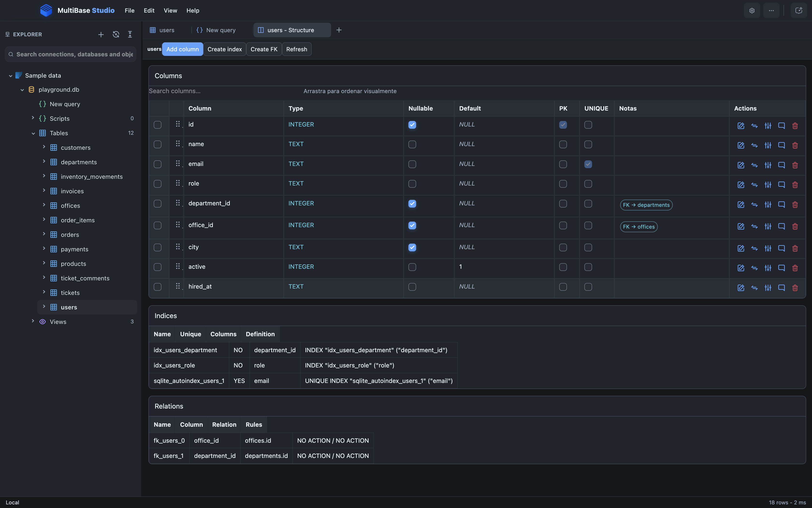Image resolution: width=812 pixels, height=508 pixels.
Task: Click the Add column button
Action: [182, 49]
